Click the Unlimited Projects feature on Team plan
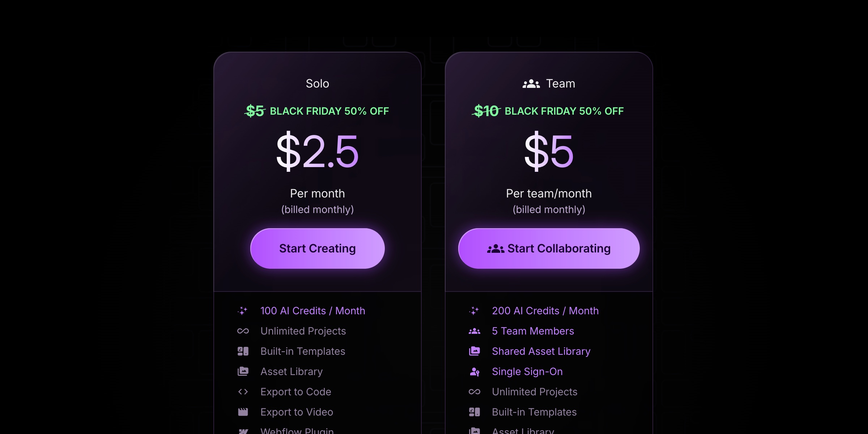 534,392
